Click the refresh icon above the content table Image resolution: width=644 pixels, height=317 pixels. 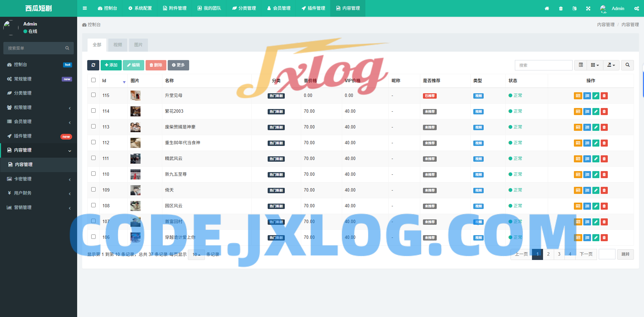point(93,65)
